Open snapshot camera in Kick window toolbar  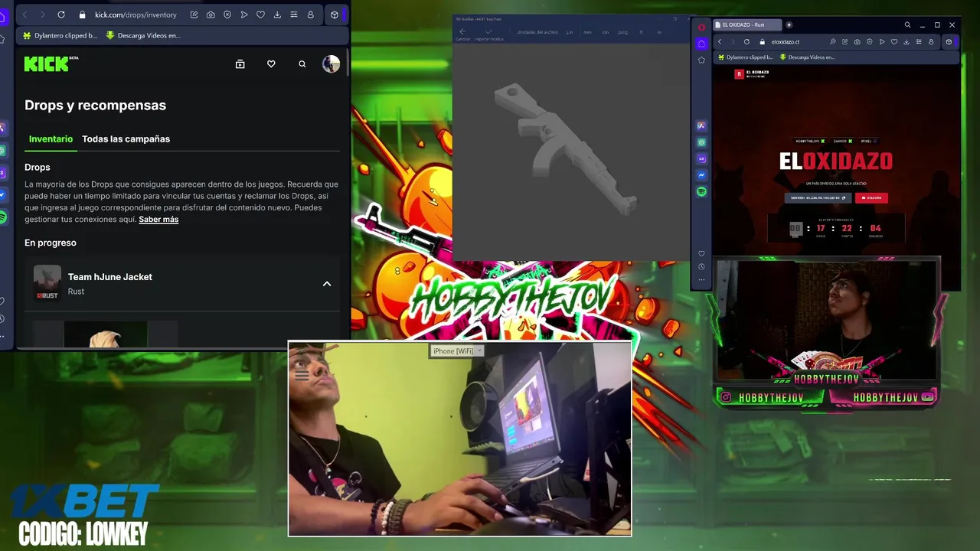point(211,15)
